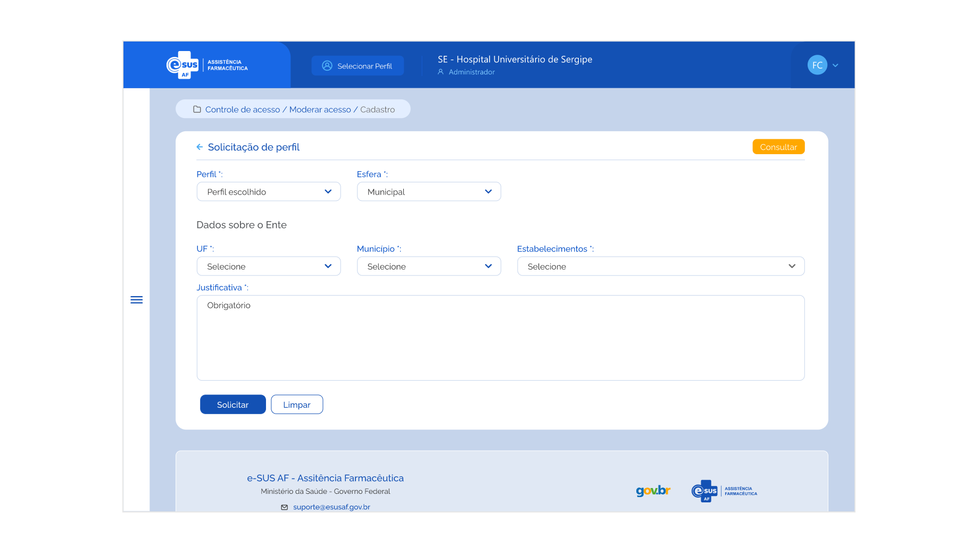Open the Esfera dropdown showing Municipal
Screen dimensions: 980x555
pos(428,192)
